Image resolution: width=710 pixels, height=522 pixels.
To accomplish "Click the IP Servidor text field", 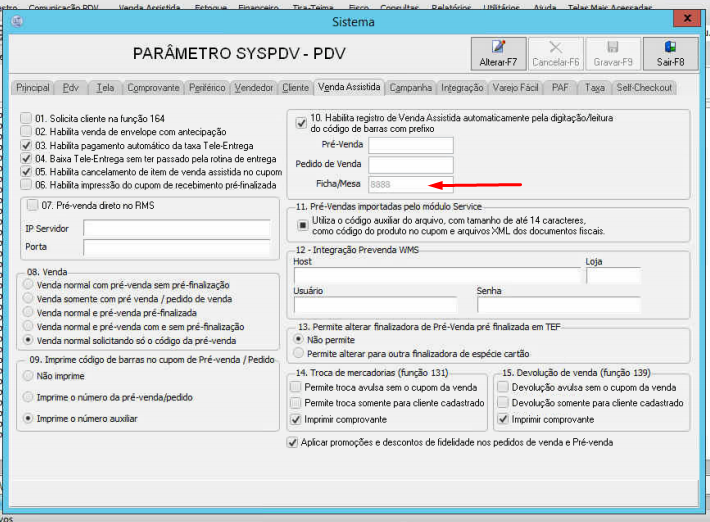I will point(176,228).
